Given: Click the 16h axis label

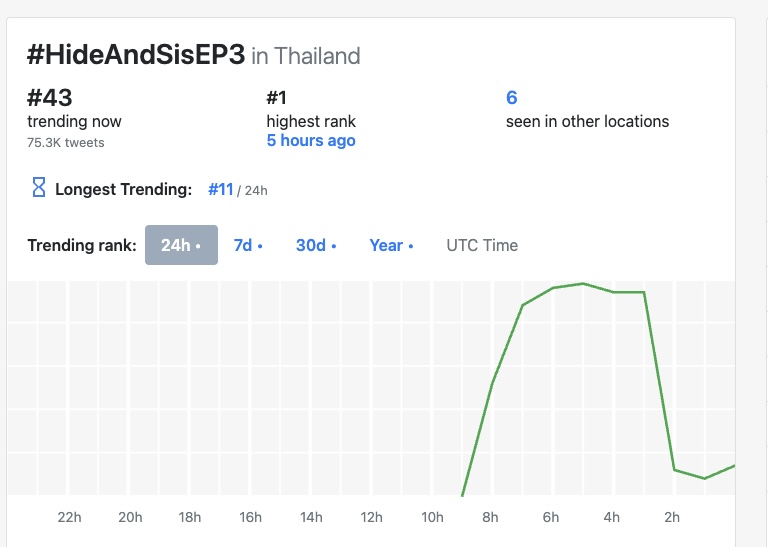Looking at the screenshot, I should pos(250,517).
